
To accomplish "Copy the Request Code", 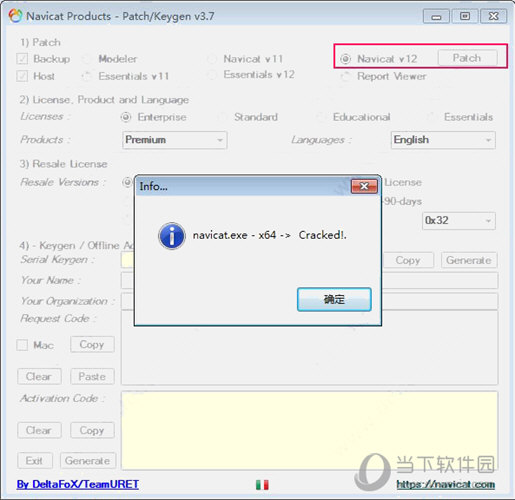I will click(x=92, y=344).
